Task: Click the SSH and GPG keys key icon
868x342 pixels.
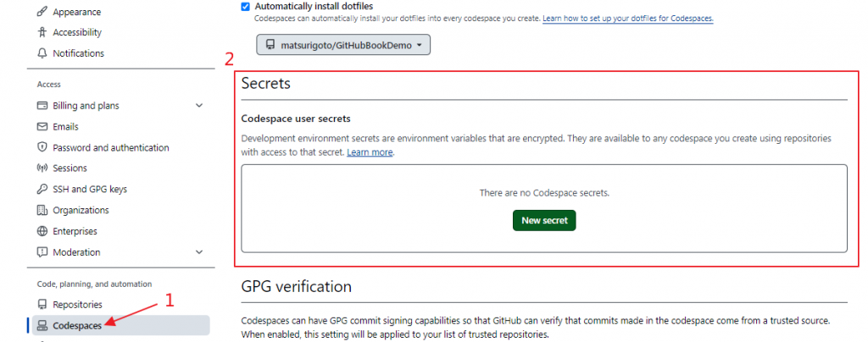Action: 42,190
